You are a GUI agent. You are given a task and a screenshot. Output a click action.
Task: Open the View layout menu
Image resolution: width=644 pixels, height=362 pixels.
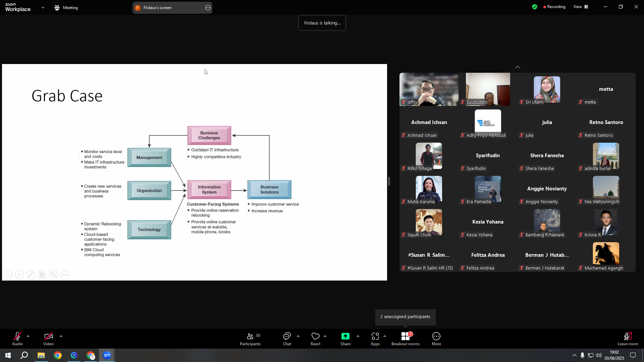[x=581, y=7]
